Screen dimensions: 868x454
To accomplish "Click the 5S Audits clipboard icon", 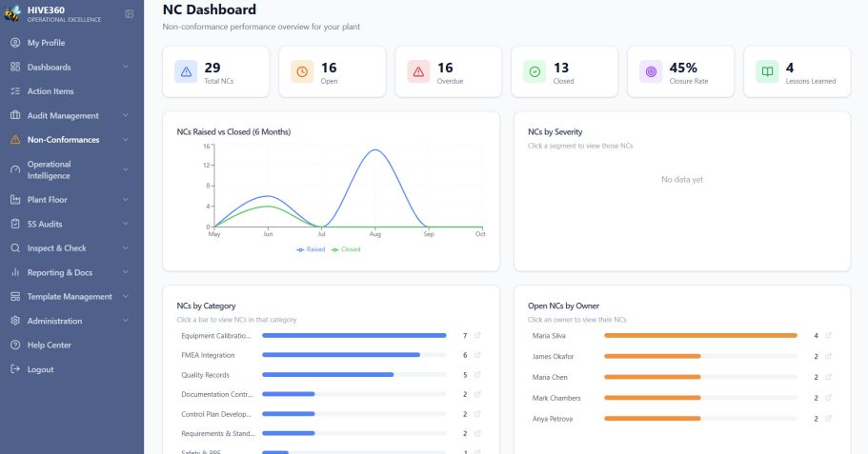I will click(15, 224).
